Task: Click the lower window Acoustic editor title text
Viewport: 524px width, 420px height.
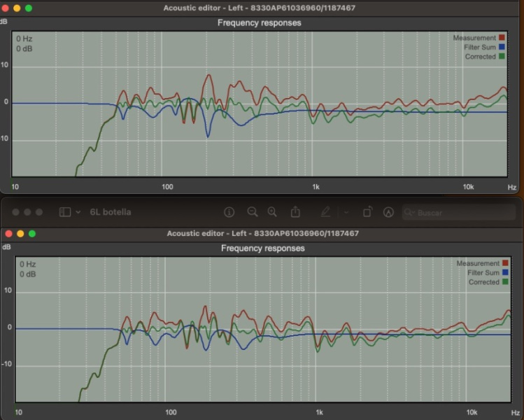Action: coord(262,233)
